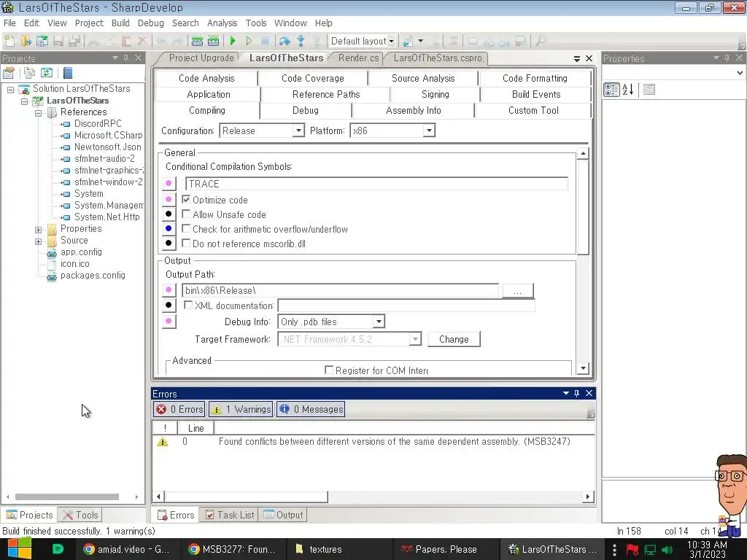Click the Save All toolbar icon
The image size is (747, 560).
[74, 41]
